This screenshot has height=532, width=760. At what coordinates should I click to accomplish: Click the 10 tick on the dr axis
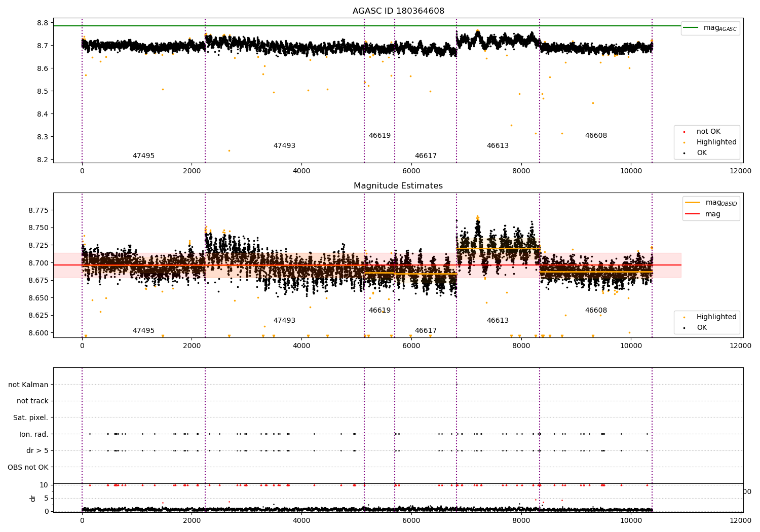click(x=44, y=485)
